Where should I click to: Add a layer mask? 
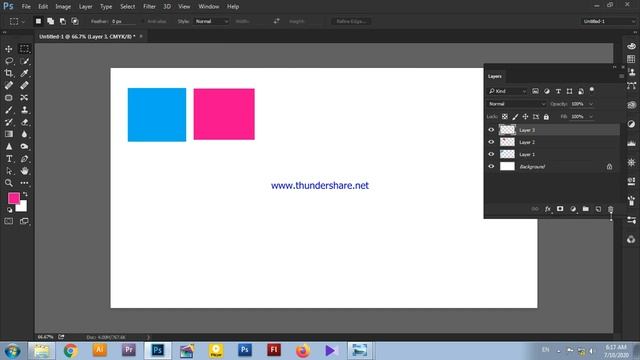point(560,209)
